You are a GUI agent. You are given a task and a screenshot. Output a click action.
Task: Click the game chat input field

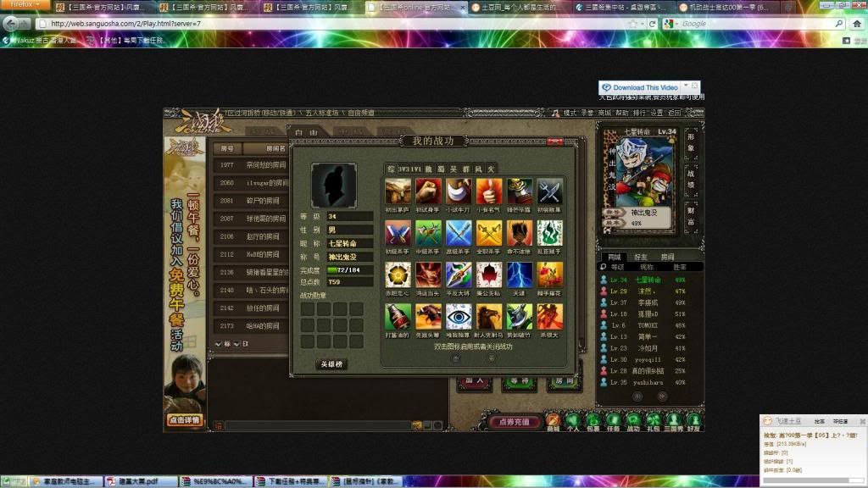tap(318, 425)
